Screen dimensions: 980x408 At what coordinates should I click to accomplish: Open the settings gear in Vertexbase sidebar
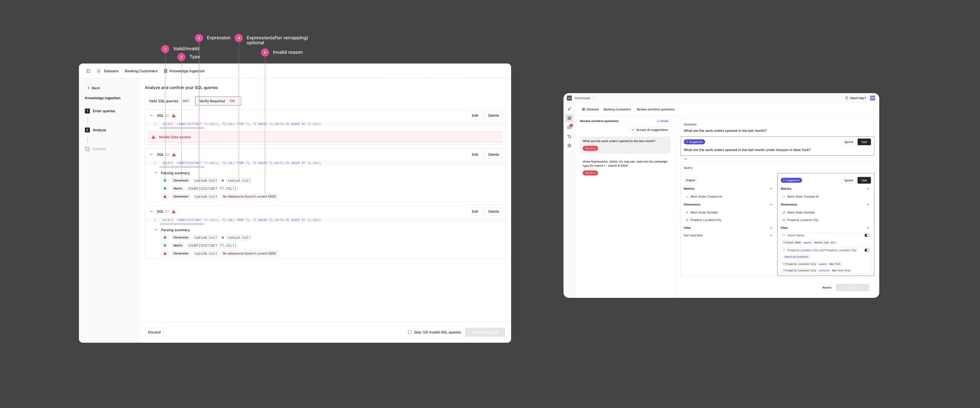pyautogui.click(x=569, y=146)
